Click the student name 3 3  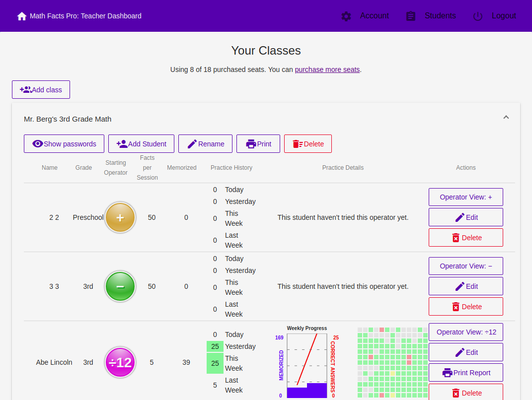(x=54, y=286)
